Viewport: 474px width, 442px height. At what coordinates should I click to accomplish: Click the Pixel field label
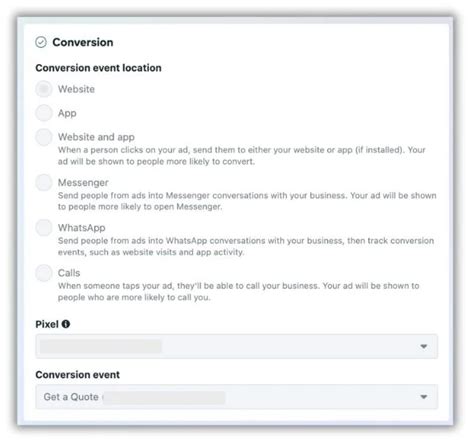(x=47, y=324)
